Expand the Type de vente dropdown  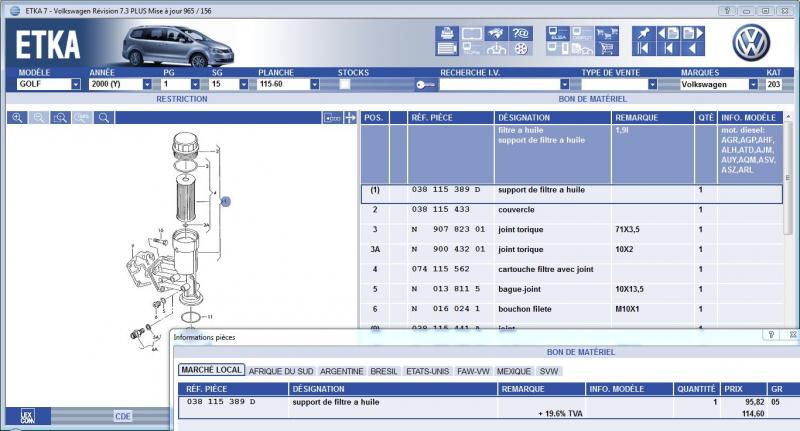pos(652,84)
